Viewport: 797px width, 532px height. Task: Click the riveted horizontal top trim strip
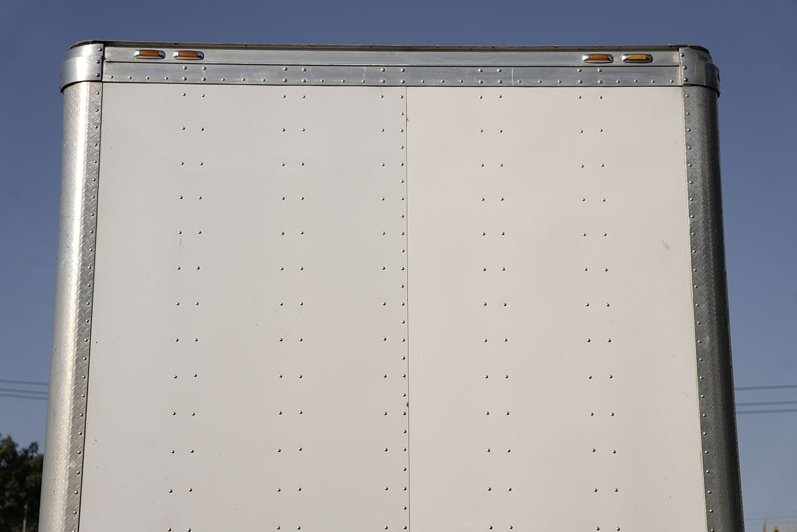393,75
